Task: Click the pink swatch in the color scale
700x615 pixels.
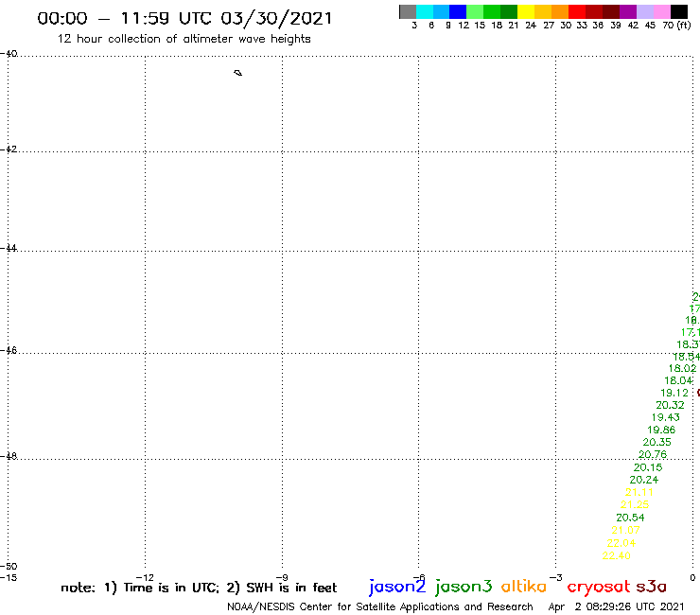Action: pyautogui.click(x=661, y=11)
